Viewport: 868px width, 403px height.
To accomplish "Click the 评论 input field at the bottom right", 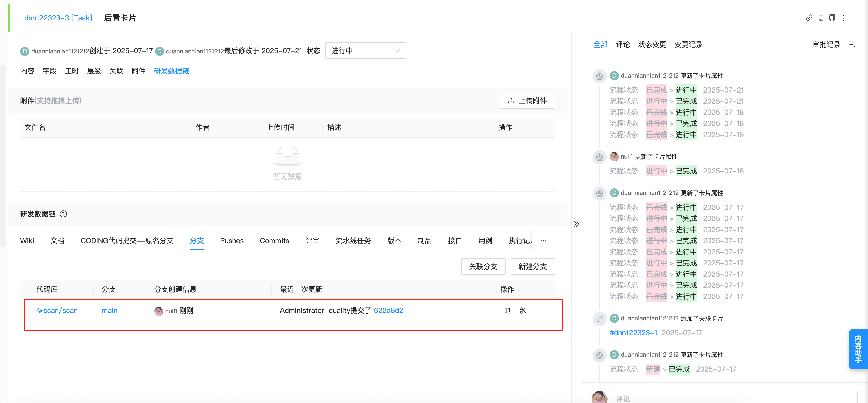I will (x=708, y=398).
